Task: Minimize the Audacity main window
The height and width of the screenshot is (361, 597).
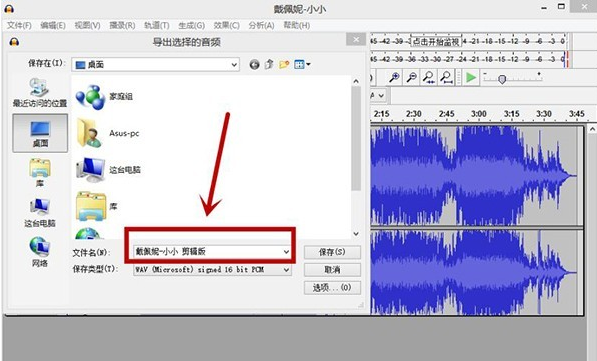Action: point(544,7)
